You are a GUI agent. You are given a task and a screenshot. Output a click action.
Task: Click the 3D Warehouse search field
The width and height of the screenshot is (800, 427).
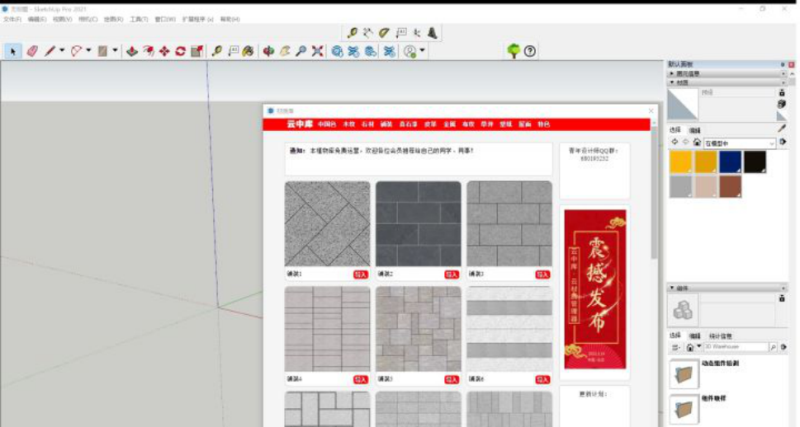tap(735, 347)
